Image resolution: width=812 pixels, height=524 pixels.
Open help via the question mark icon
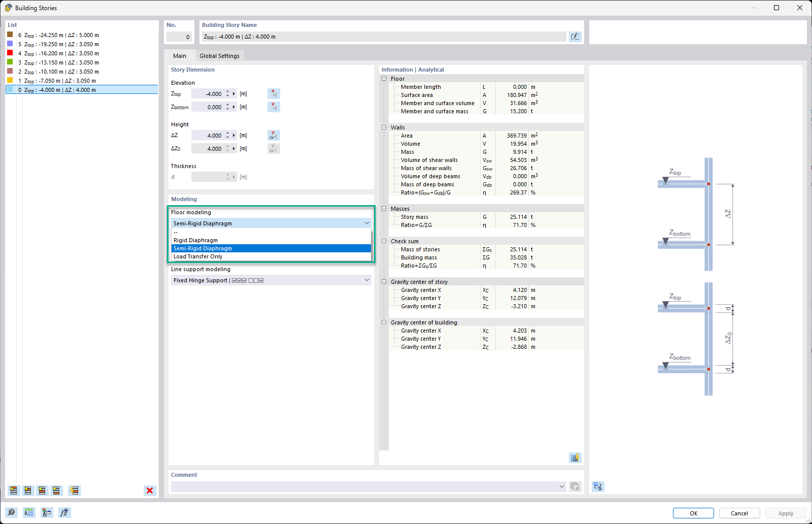pyautogui.click(x=11, y=512)
